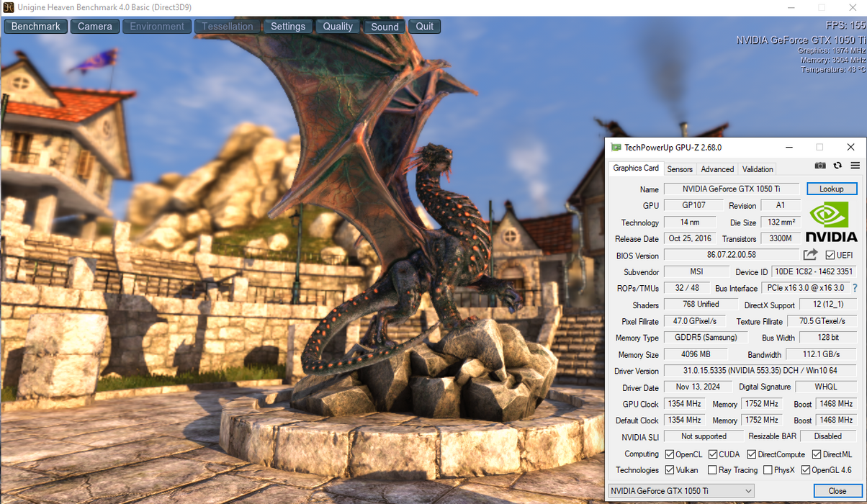Click the Release Date Oct 25, 2016 value
Viewport: 867px width, 504px height.
tap(690, 238)
